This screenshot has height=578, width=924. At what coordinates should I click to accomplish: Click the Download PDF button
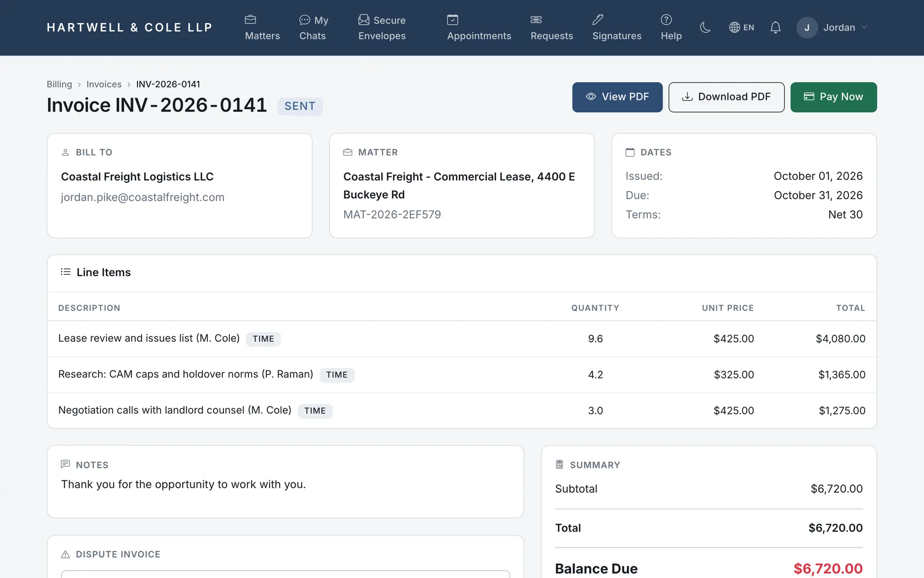pos(726,97)
